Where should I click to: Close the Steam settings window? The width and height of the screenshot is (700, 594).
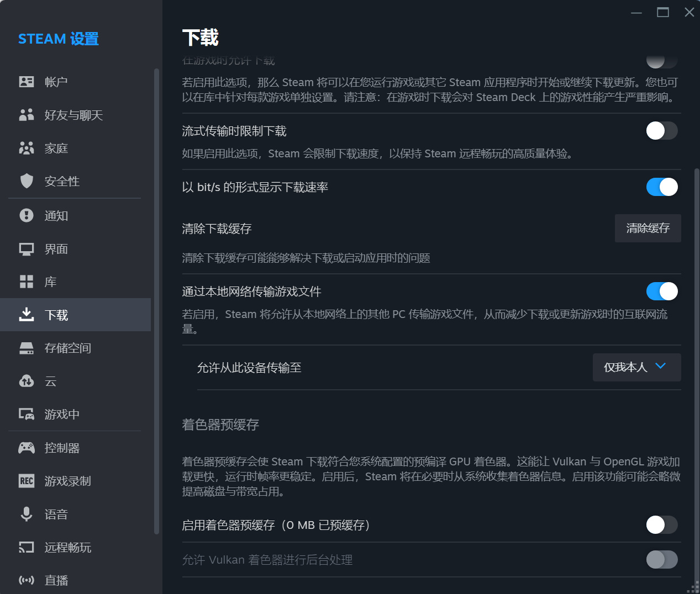(x=690, y=12)
